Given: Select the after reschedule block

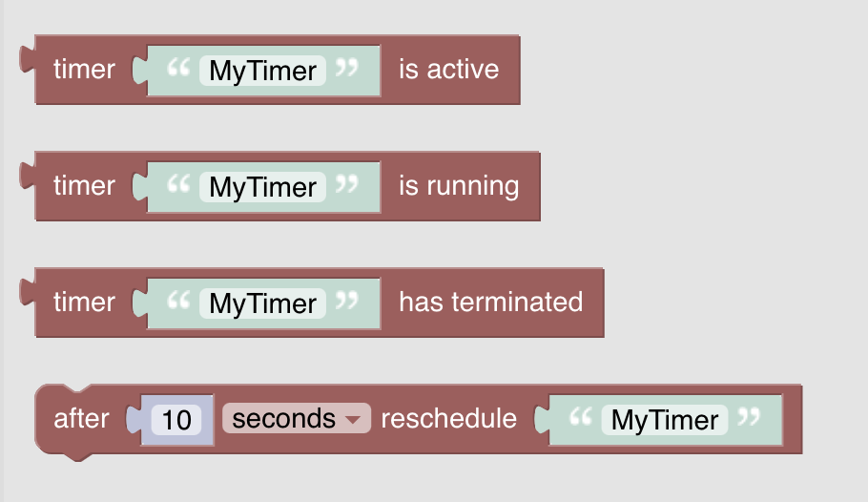Looking at the screenshot, I should pyautogui.click(x=448, y=418).
